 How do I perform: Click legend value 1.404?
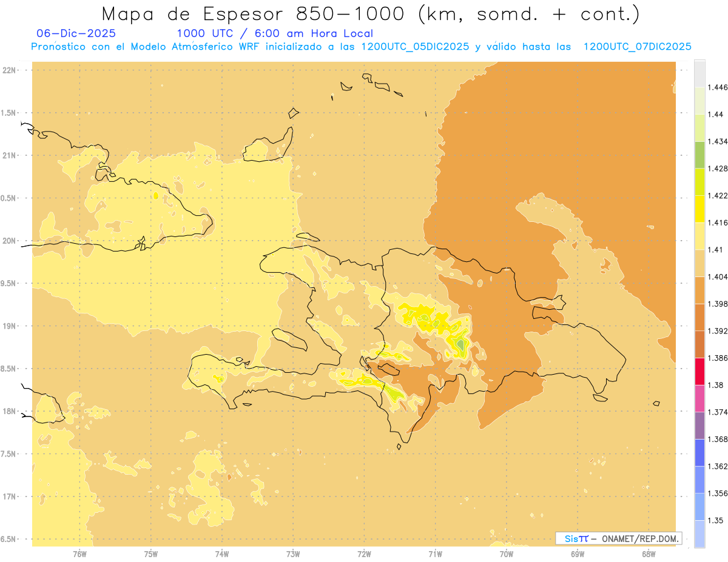click(x=718, y=276)
